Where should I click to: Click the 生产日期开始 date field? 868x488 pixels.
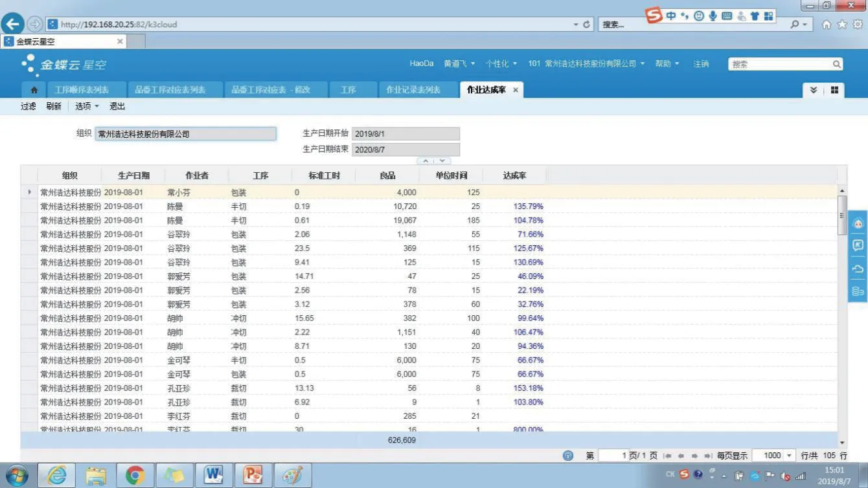pyautogui.click(x=406, y=134)
